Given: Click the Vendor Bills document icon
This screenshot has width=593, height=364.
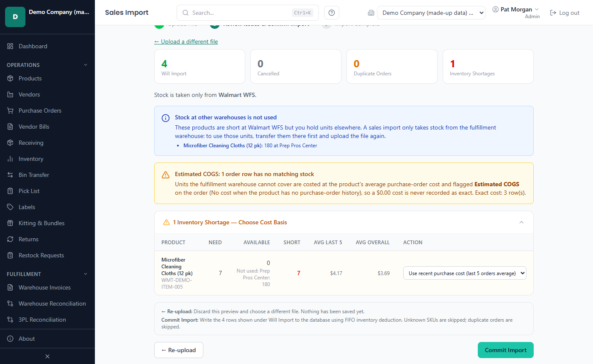Looking at the screenshot, I should click(11, 127).
